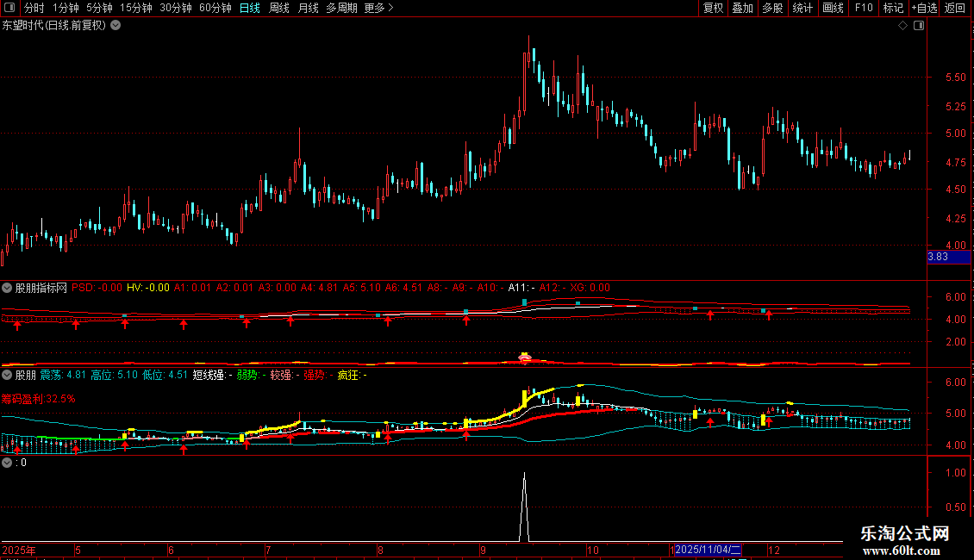Expand the 股朋 indicator panel menu
974x560 pixels.
pos(7,375)
